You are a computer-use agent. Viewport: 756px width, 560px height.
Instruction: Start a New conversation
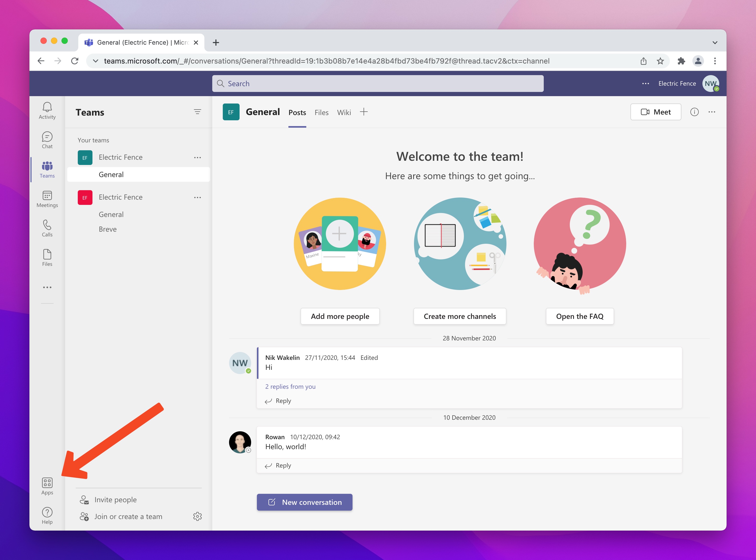(304, 502)
